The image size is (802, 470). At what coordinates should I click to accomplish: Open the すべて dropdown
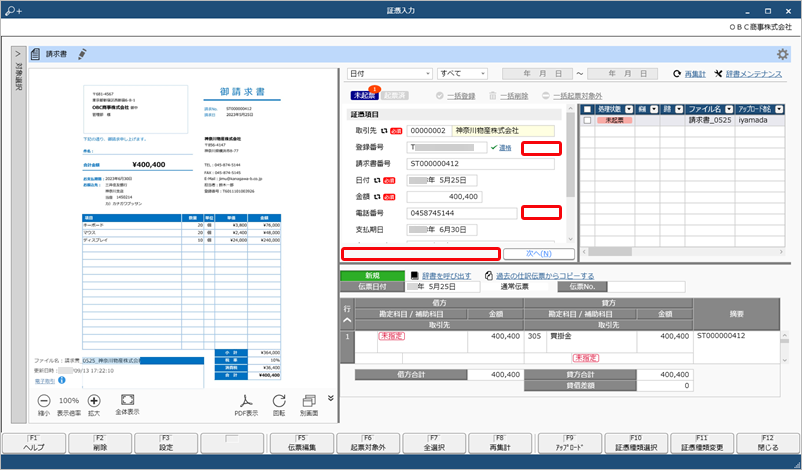[462, 74]
